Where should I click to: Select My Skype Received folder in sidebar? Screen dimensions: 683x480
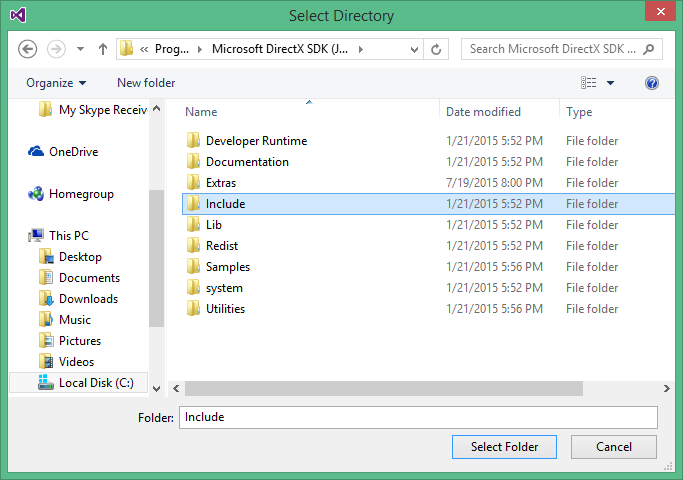pyautogui.click(x=93, y=109)
